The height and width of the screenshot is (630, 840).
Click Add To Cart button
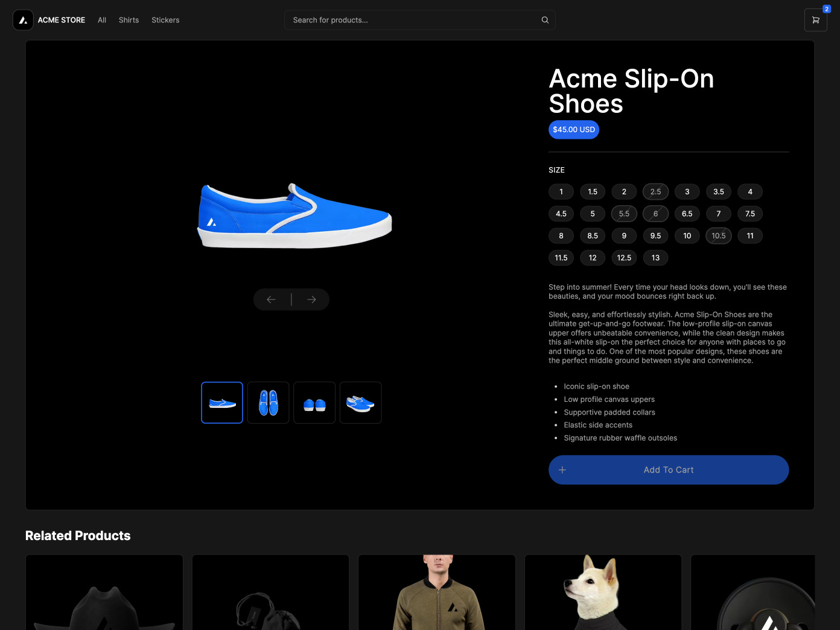(x=669, y=470)
